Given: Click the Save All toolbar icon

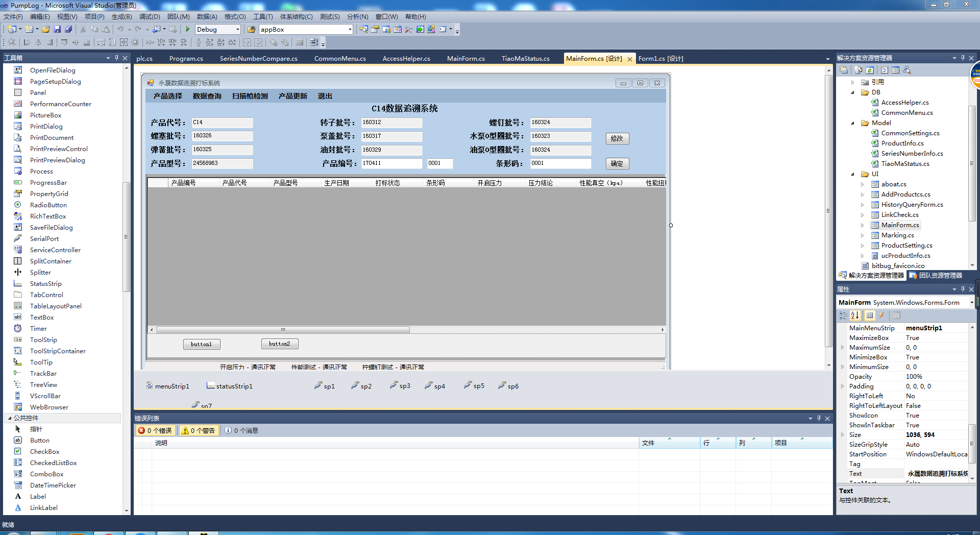Looking at the screenshot, I should pyautogui.click(x=68, y=30).
